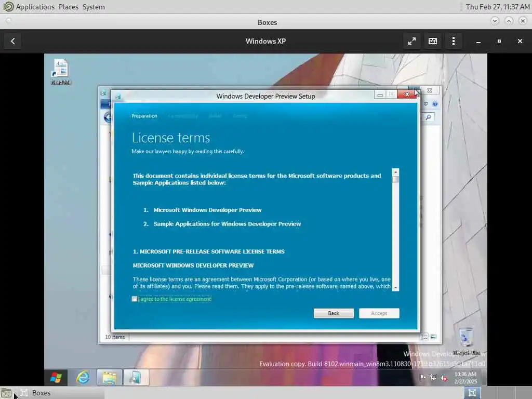Screen dimensions: 532x399
Task: Open the Read Me desktop icon
Action: 61,72
